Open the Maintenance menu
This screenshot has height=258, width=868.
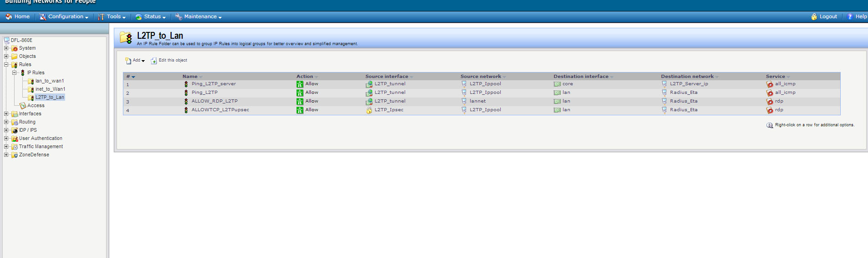coord(198,16)
